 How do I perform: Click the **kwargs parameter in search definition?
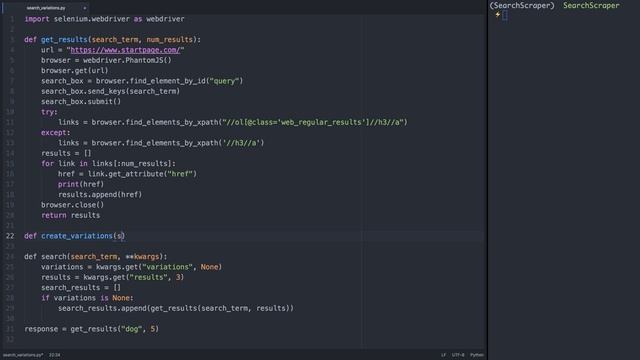[x=142, y=256]
